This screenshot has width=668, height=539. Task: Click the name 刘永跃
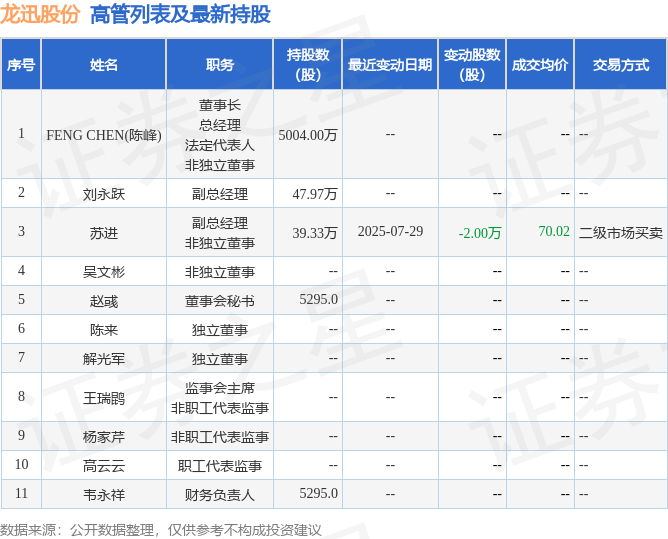[x=104, y=194]
